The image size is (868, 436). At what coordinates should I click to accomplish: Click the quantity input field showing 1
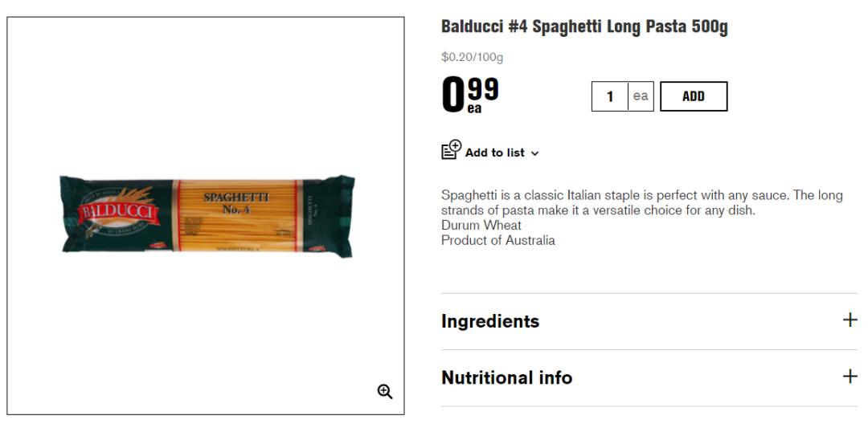pyautogui.click(x=610, y=96)
